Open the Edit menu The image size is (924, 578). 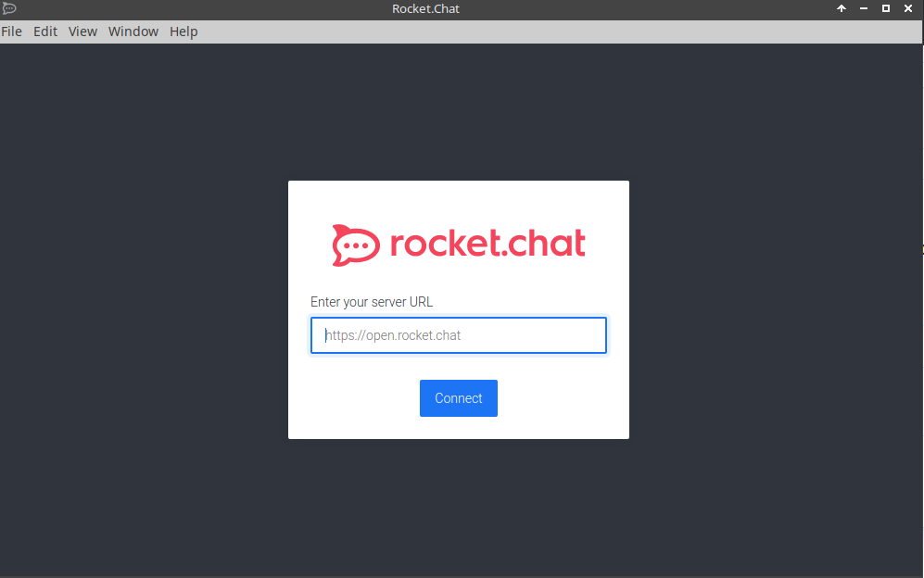point(45,31)
